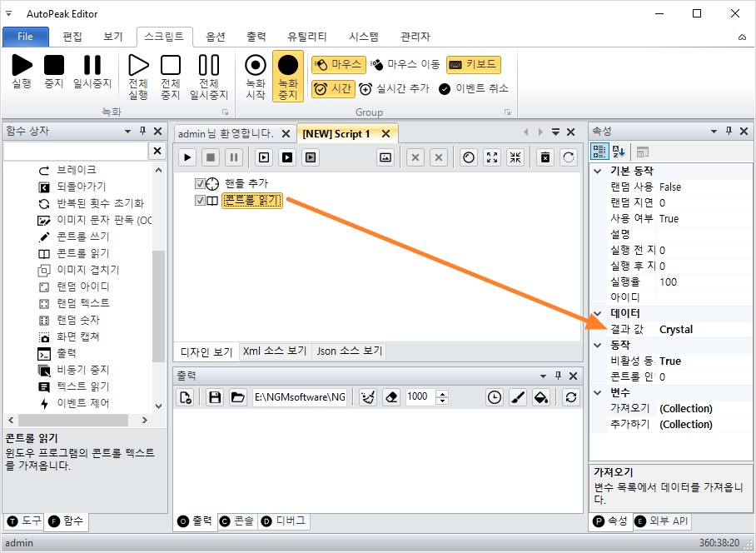756x553 pixels.
Task: Open document tab list dropdown
Action: (x=555, y=132)
